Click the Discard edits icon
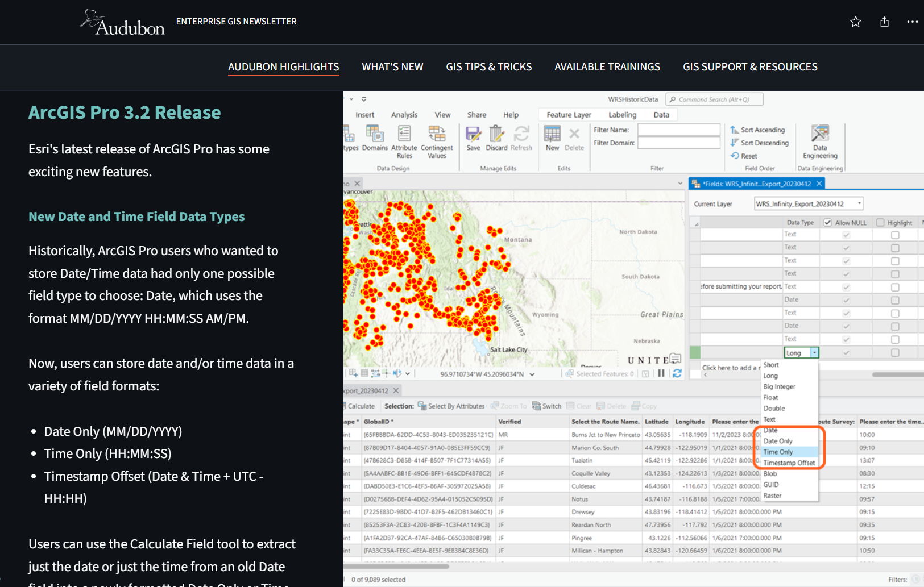 coord(496,134)
